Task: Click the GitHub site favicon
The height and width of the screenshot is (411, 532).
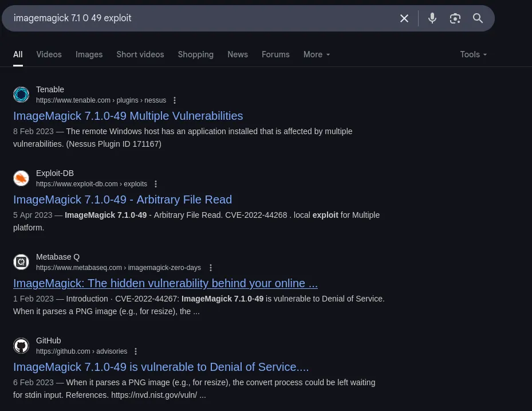Action: point(21,346)
